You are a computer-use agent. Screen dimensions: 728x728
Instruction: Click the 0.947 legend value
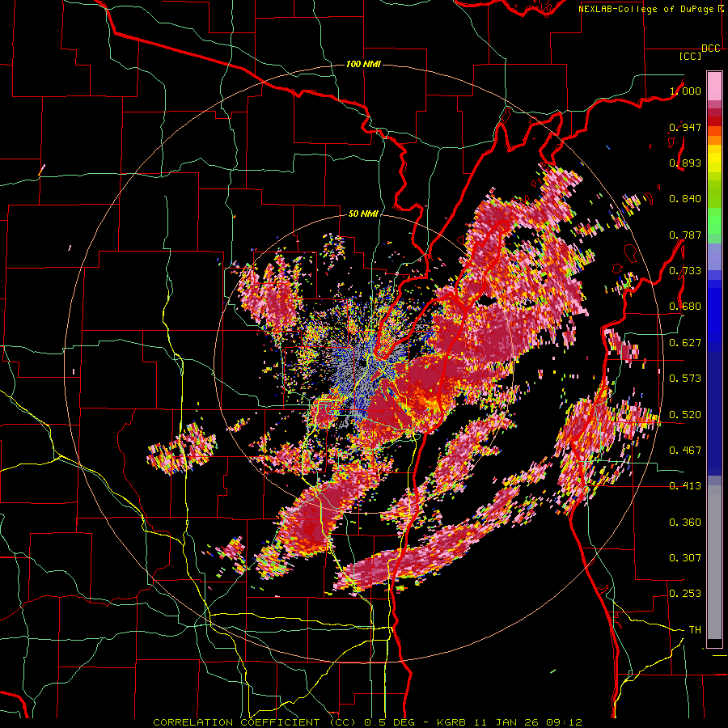coord(685,127)
